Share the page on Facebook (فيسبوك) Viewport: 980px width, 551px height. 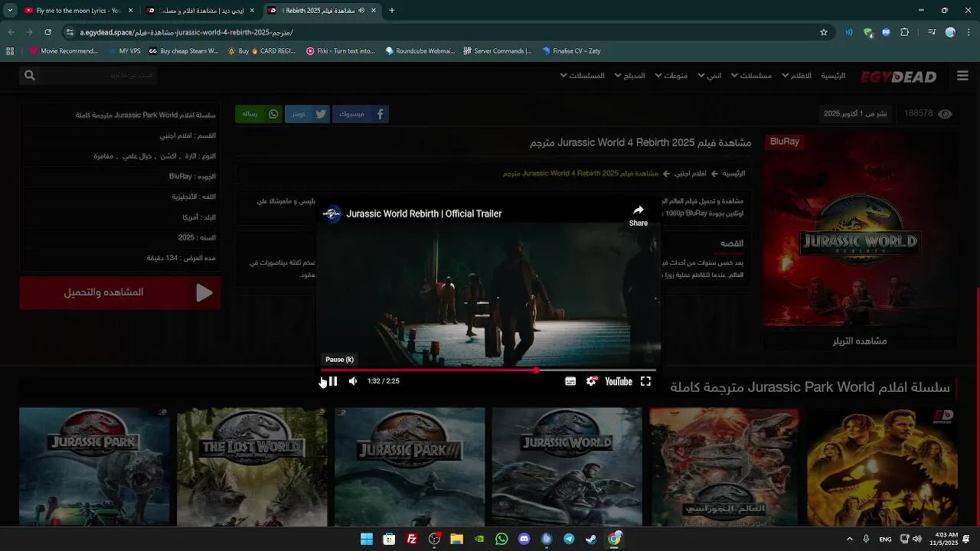pos(361,114)
